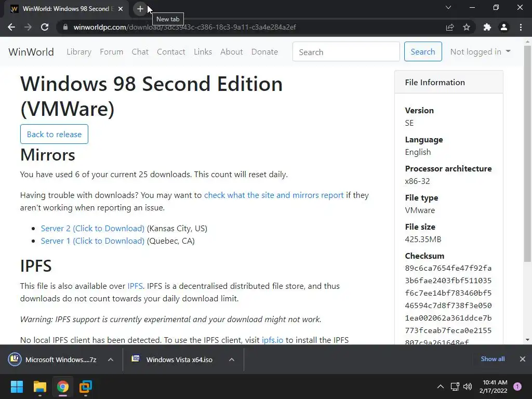Screen dimensions: 532x399
Task: Select the WinWorld Windows 98 tab
Action: (66, 9)
